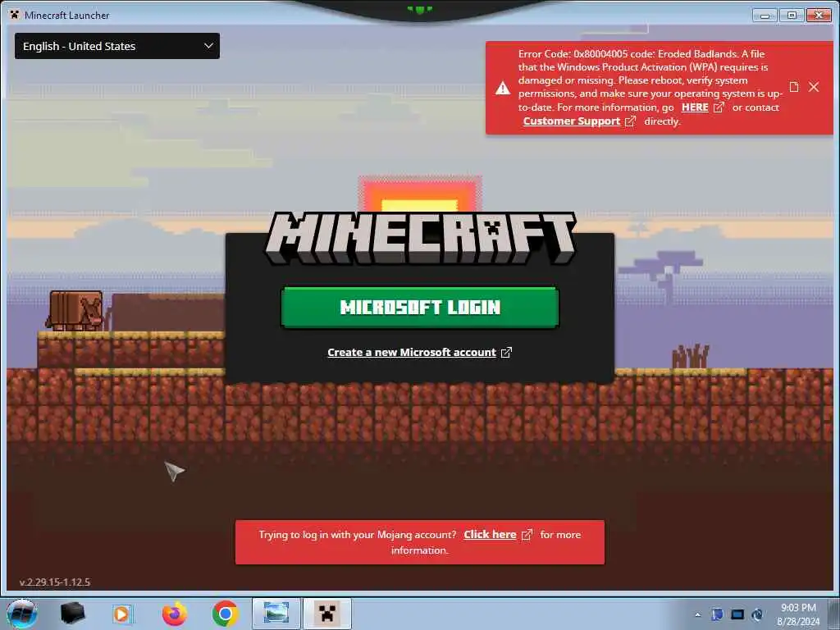Open the clock showing 9:03 PM
The width and height of the screenshot is (840, 630).
798,614
